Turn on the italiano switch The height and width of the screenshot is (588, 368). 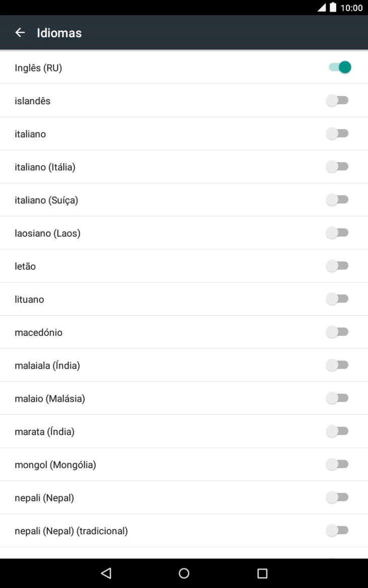337,134
